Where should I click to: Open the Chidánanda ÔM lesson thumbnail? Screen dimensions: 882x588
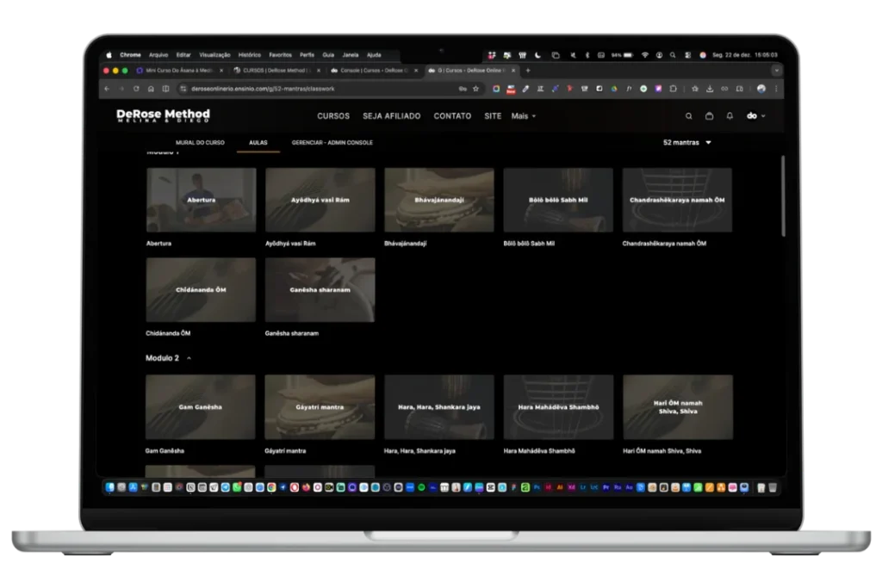[x=201, y=290]
